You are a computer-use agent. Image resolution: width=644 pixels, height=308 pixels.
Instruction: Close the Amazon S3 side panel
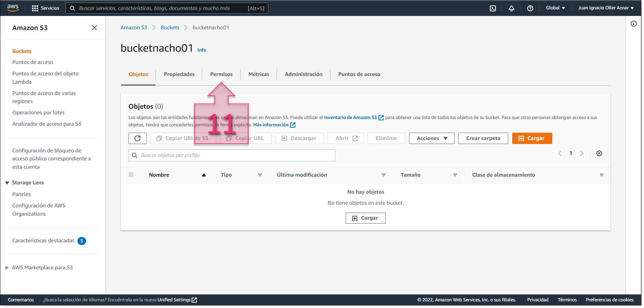(x=94, y=28)
